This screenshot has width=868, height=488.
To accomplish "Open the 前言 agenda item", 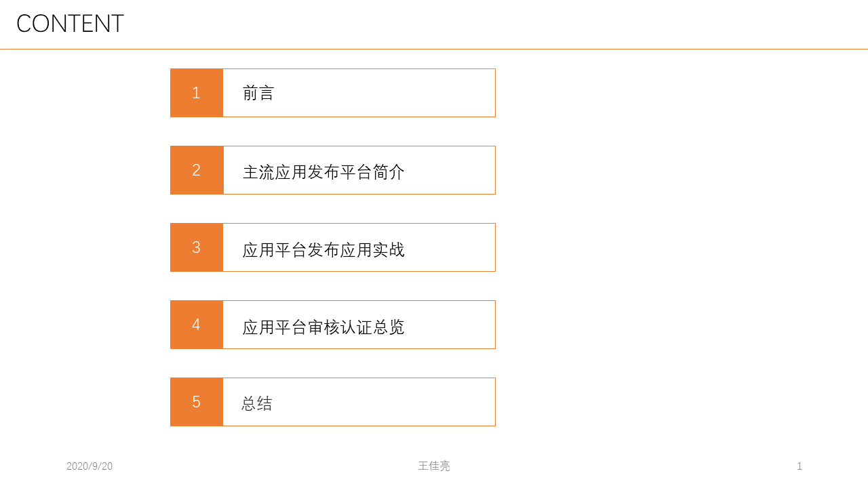I will (258, 94).
